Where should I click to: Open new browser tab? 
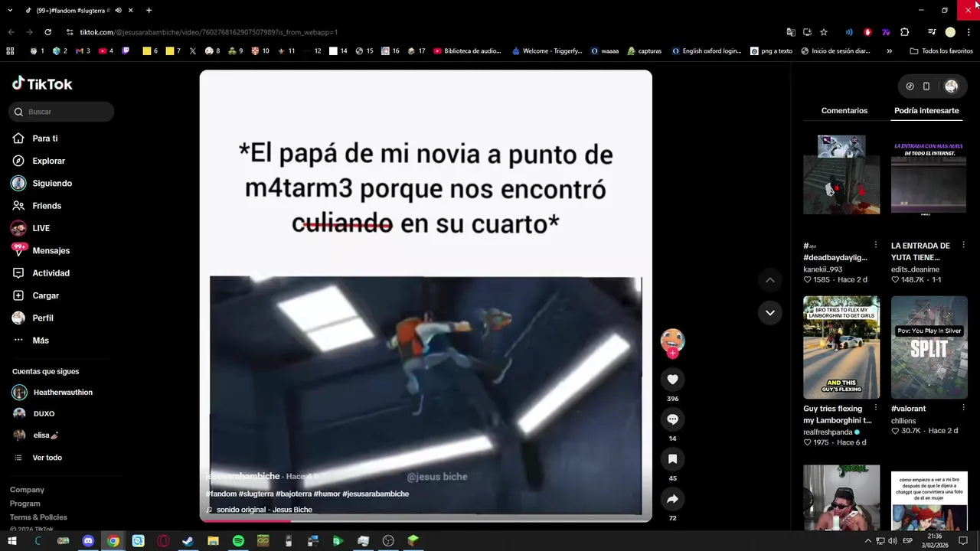coord(149,10)
